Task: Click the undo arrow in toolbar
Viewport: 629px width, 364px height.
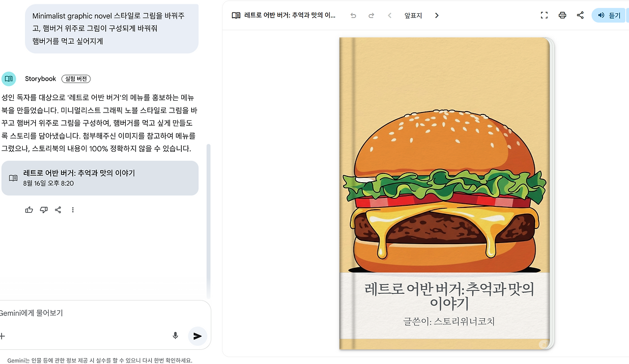Action: tap(353, 16)
